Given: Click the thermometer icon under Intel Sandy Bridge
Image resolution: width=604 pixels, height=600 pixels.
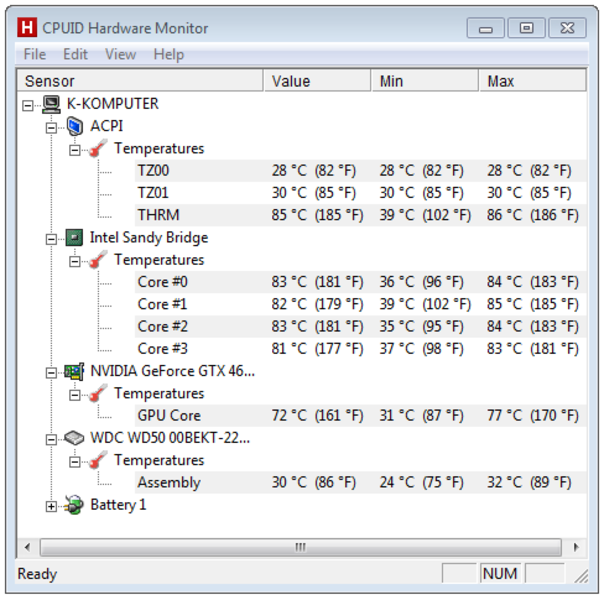Looking at the screenshot, I should tap(98, 260).
